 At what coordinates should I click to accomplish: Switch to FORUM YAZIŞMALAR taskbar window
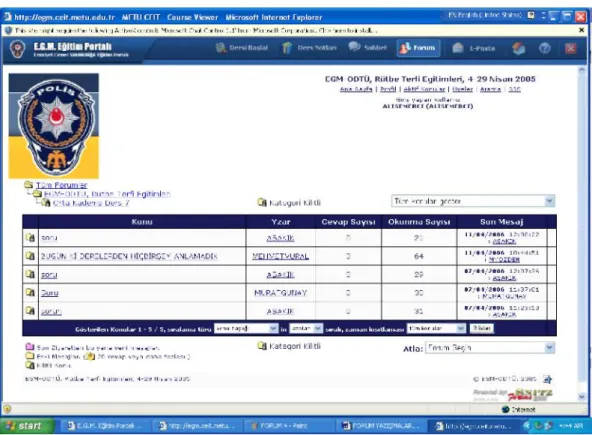coord(381,426)
